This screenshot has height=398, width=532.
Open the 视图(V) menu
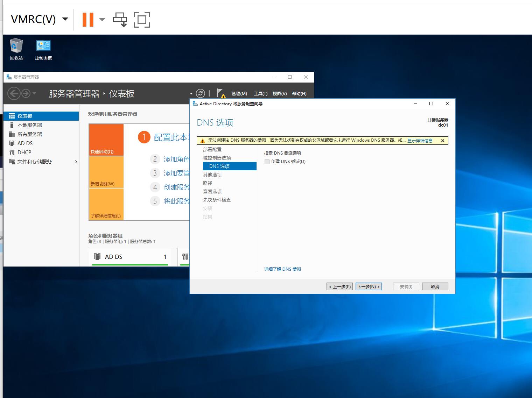point(280,93)
